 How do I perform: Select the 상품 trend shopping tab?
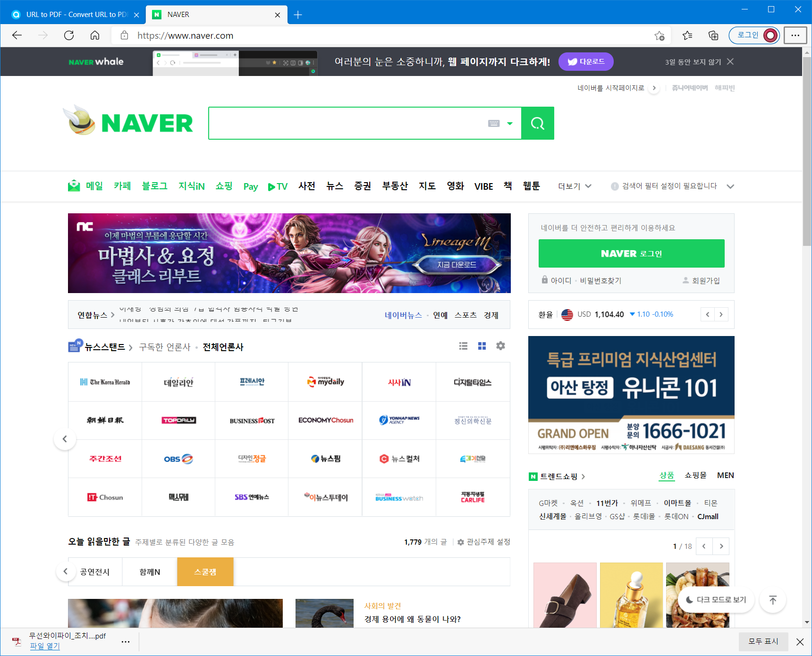[667, 475]
